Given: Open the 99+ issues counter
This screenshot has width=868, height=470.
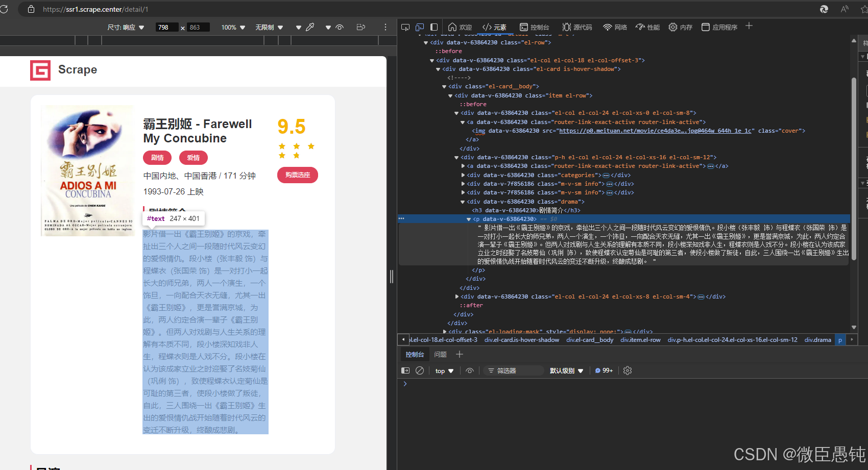Looking at the screenshot, I should [604, 370].
